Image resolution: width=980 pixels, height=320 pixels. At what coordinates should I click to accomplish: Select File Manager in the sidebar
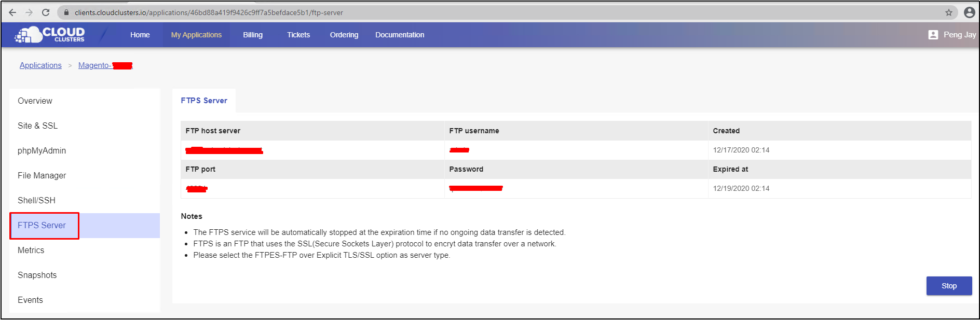[x=42, y=175]
